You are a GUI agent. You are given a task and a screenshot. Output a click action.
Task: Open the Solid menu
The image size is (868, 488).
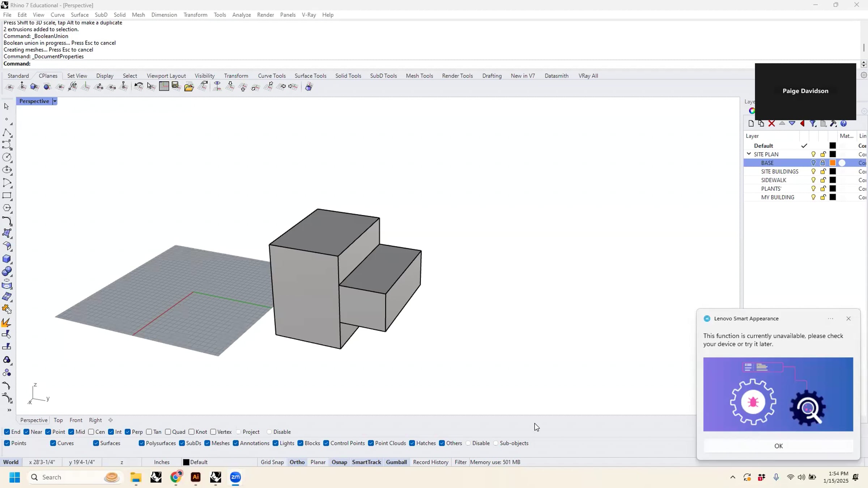tap(120, 15)
